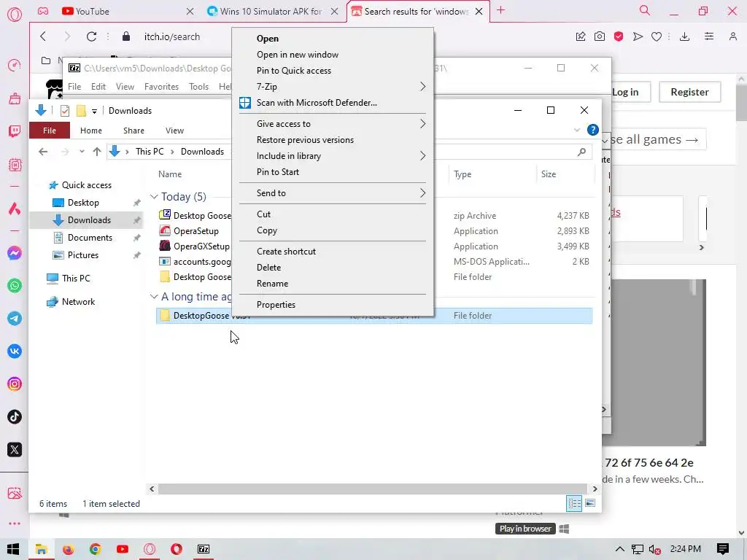The image size is (747, 560).
Task: Open X (Twitter) in Opera sidebar
Action: (x=15, y=450)
